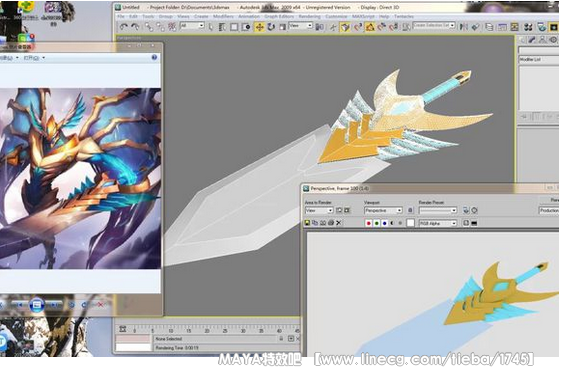
Task: Click the Redo arrow in 3ds Max toolbar
Action: (x=135, y=27)
